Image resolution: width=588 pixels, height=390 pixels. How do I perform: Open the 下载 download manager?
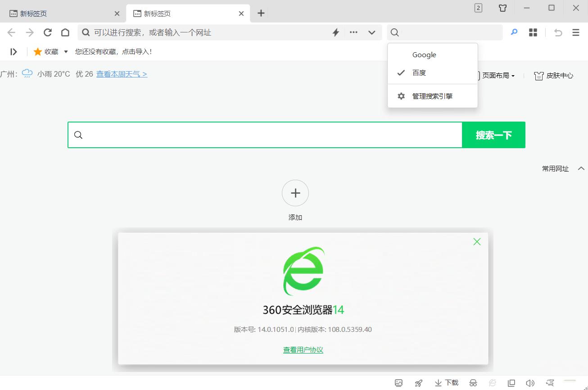click(x=446, y=382)
